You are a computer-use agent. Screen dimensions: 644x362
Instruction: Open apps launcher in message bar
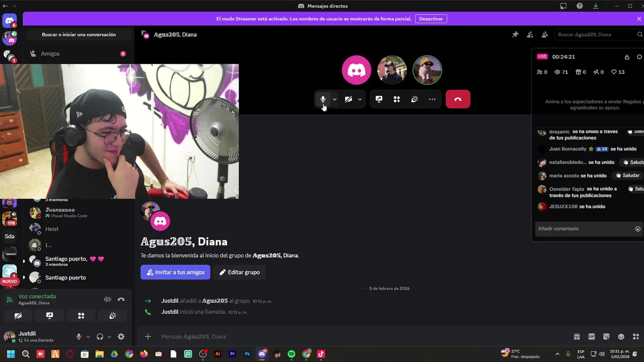point(636,336)
